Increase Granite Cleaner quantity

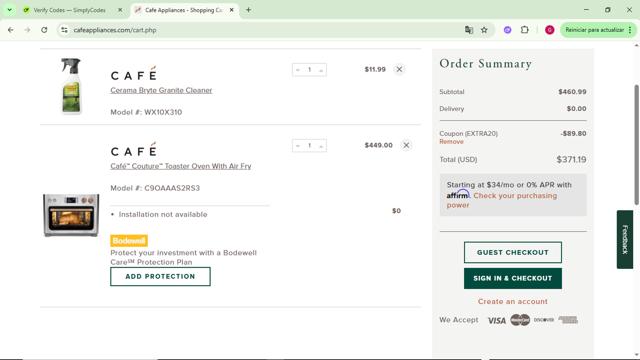[321, 70]
